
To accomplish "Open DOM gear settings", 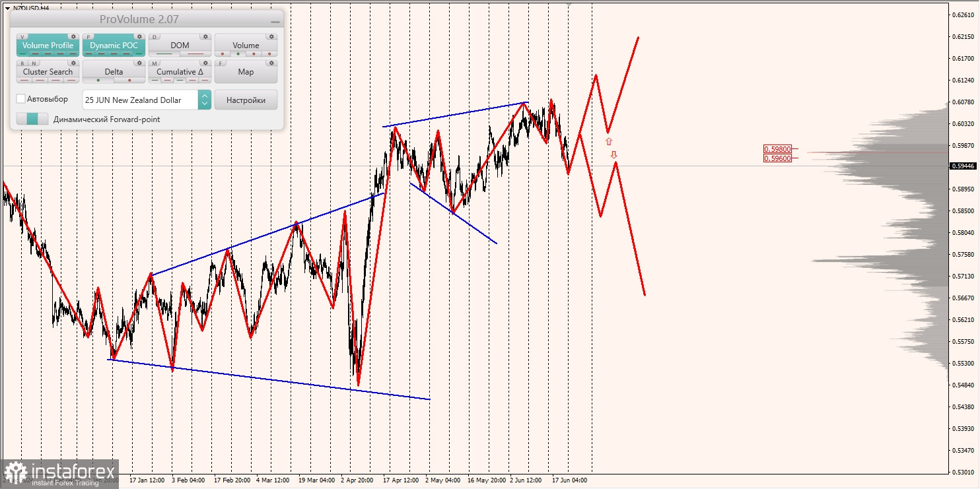I will 205,37.
